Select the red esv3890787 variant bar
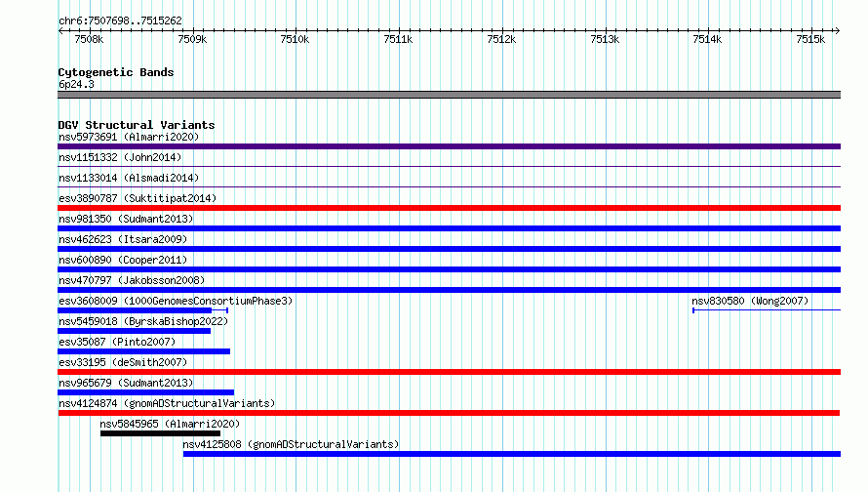The image size is (868, 492). coord(449,208)
